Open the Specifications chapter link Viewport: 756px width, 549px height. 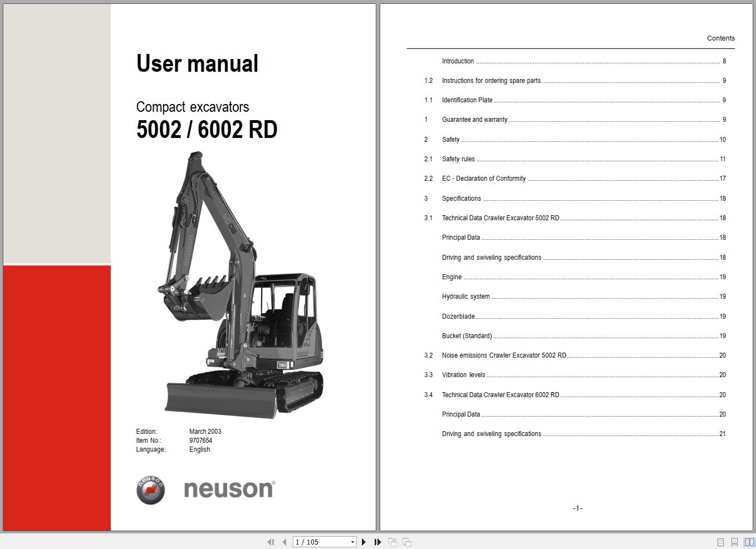pyautogui.click(x=461, y=198)
